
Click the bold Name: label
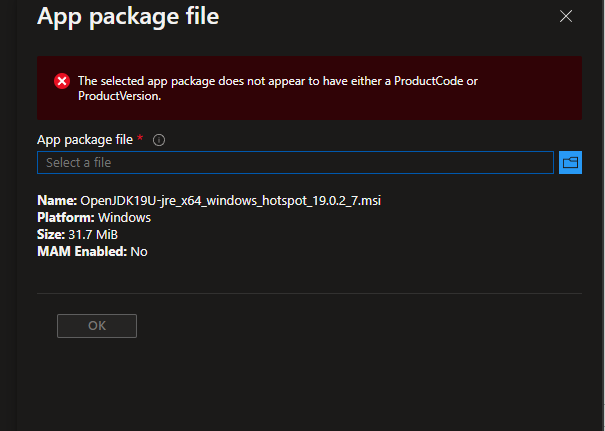pos(57,201)
